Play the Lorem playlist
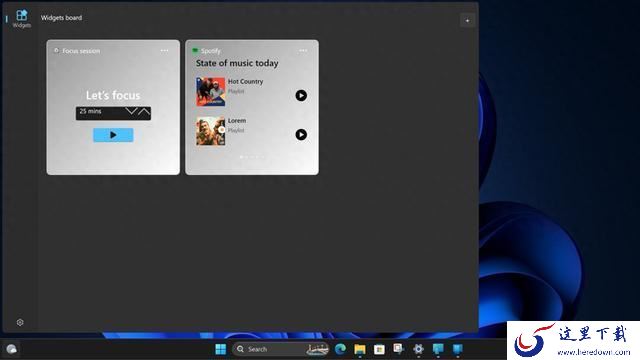The height and width of the screenshot is (360, 640). click(x=301, y=135)
